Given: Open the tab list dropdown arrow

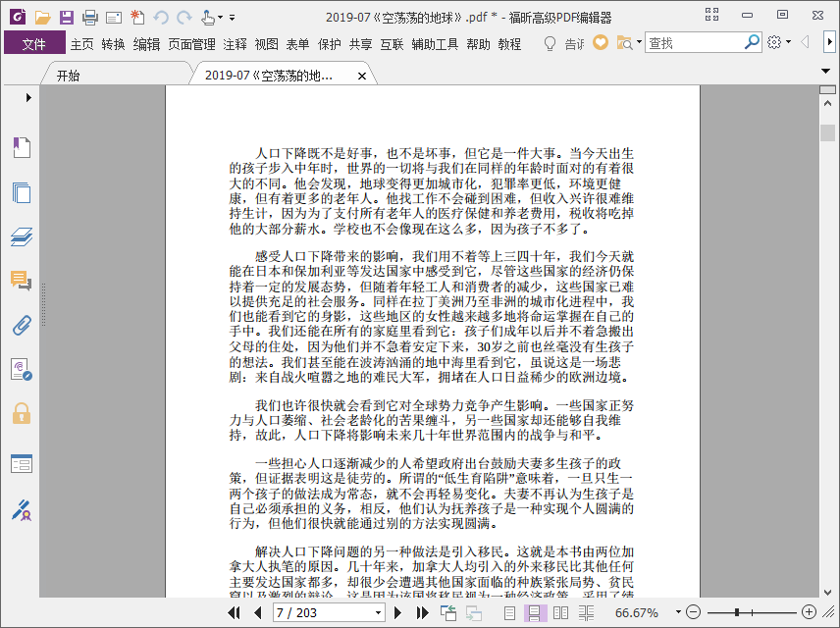Looking at the screenshot, I should [x=825, y=71].
